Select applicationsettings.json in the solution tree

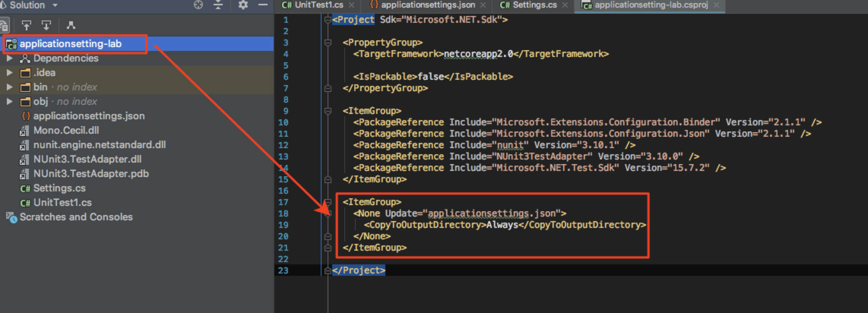89,116
